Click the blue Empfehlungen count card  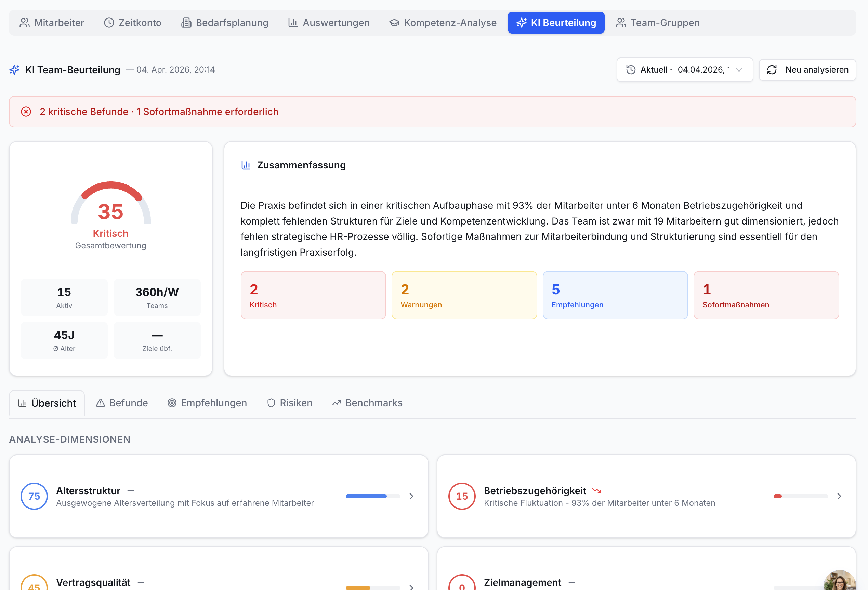pyautogui.click(x=615, y=295)
